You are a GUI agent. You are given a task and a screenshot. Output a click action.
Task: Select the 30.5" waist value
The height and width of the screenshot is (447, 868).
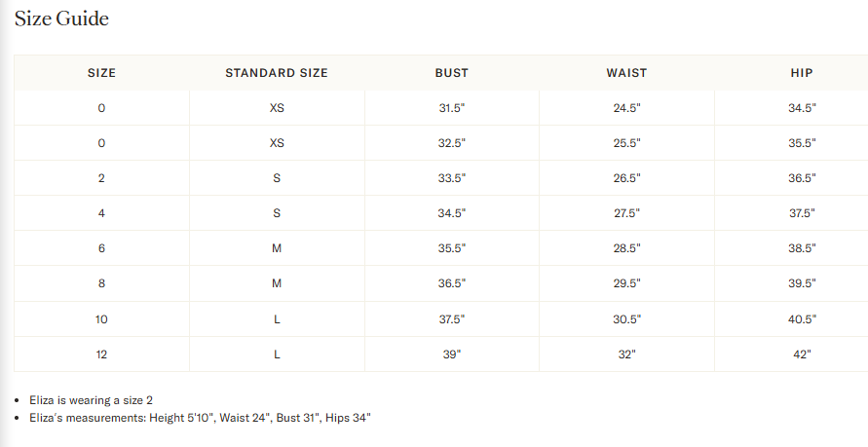[626, 319]
